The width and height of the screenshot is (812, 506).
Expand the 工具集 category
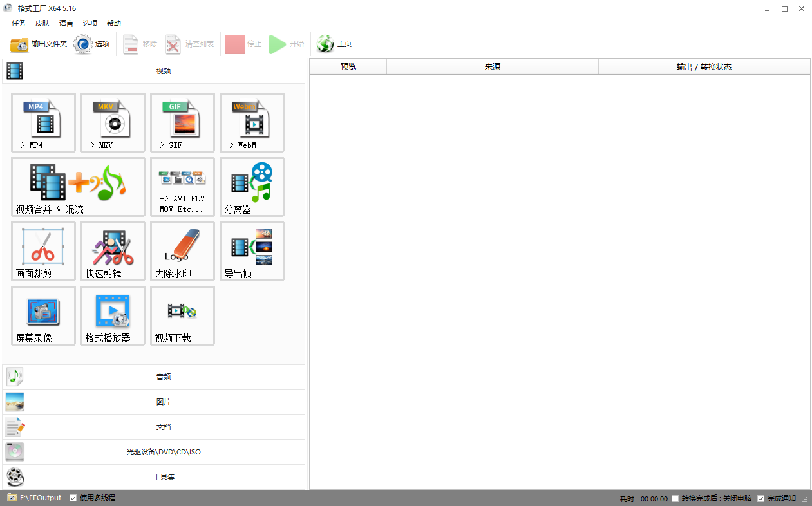pyautogui.click(x=153, y=477)
